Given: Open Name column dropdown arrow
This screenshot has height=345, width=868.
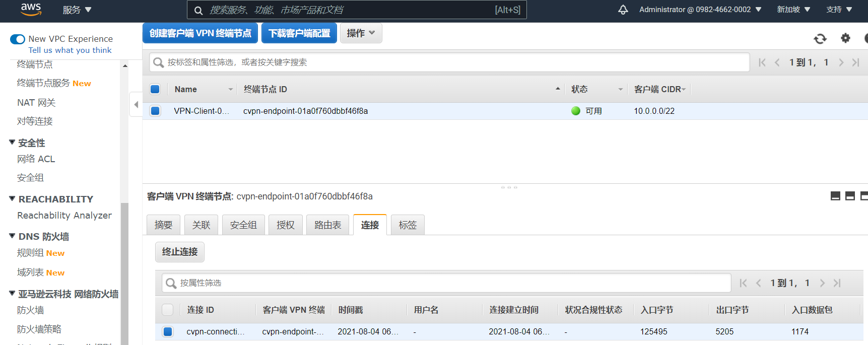Looking at the screenshot, I should point(231,90).
